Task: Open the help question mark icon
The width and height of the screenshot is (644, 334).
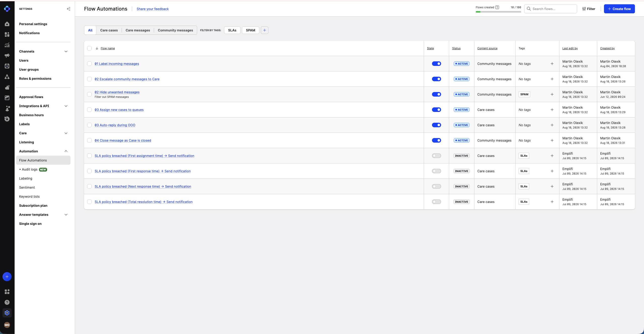Action: coord(7,302)
